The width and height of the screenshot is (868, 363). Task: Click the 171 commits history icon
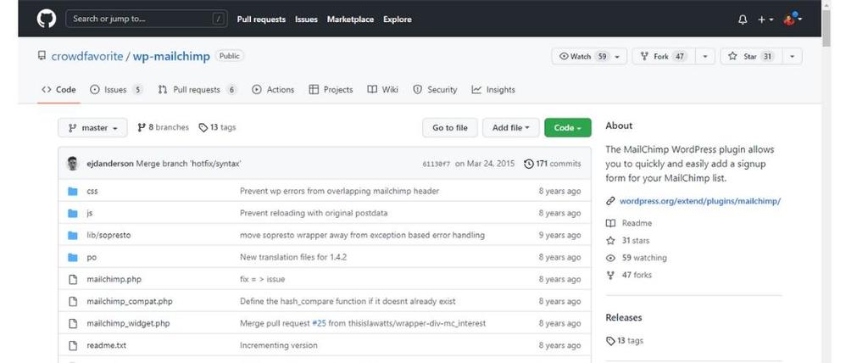tap(529, 164)
